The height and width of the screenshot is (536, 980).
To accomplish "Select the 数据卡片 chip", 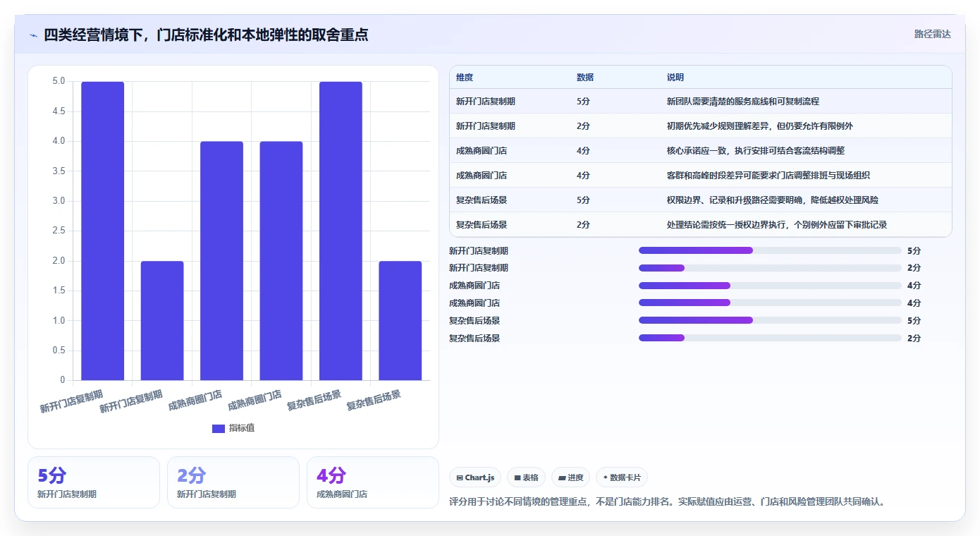I will coord(622,477).
